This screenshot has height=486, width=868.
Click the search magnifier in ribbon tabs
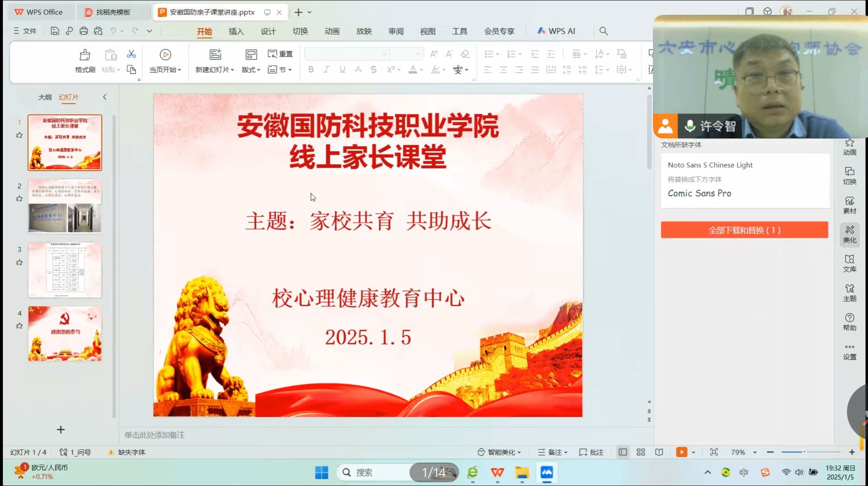click(x=603, y=31)
